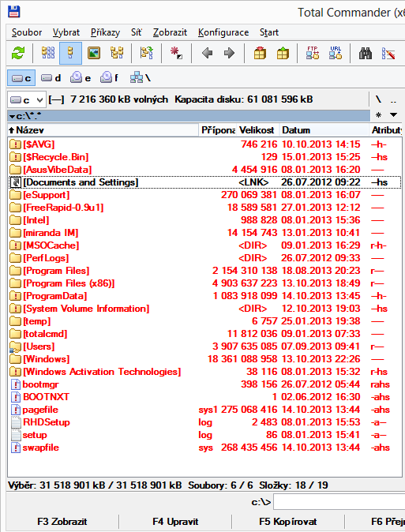This screenshot has width=405, height=532.
Task: Click the unpack files icon
Action: pos(283,53)
